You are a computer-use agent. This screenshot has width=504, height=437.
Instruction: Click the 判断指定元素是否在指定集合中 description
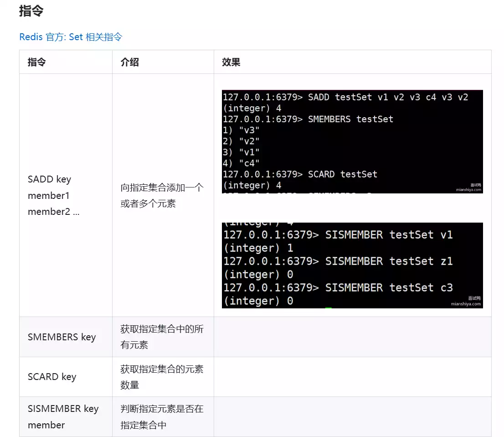(162, 416)
